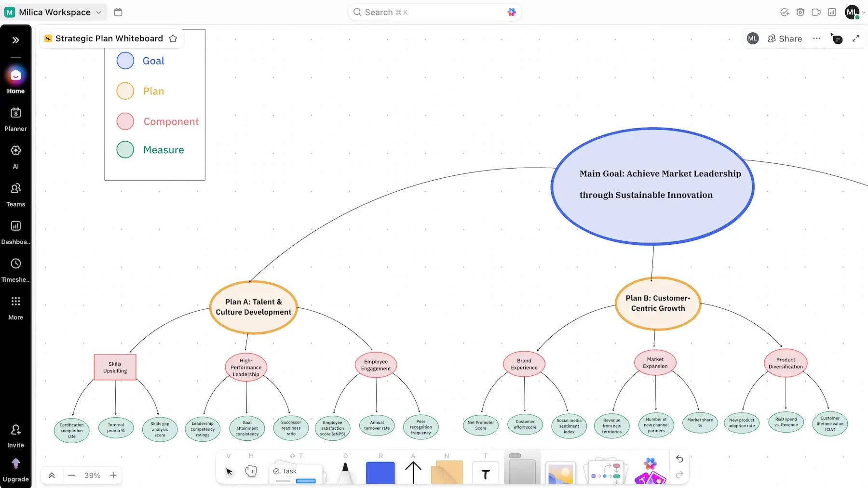Click the undo arrow
This screenshot has width=868, height=488.
[x=679, y=459]
